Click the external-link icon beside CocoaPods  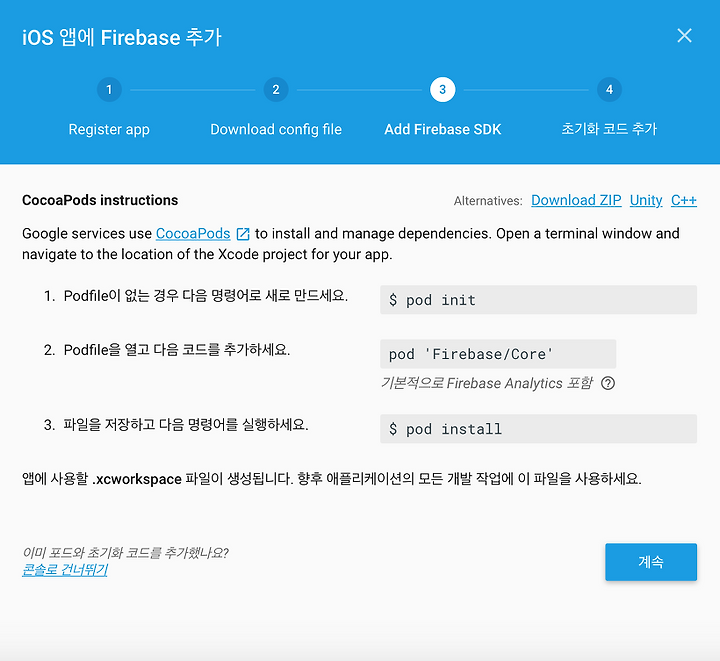pos(243,234)
